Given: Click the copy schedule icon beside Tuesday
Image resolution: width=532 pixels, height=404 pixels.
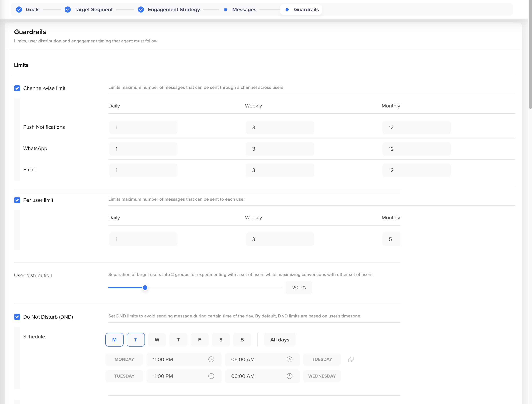Looking at the screenshot, I should [x=351, y=359].
